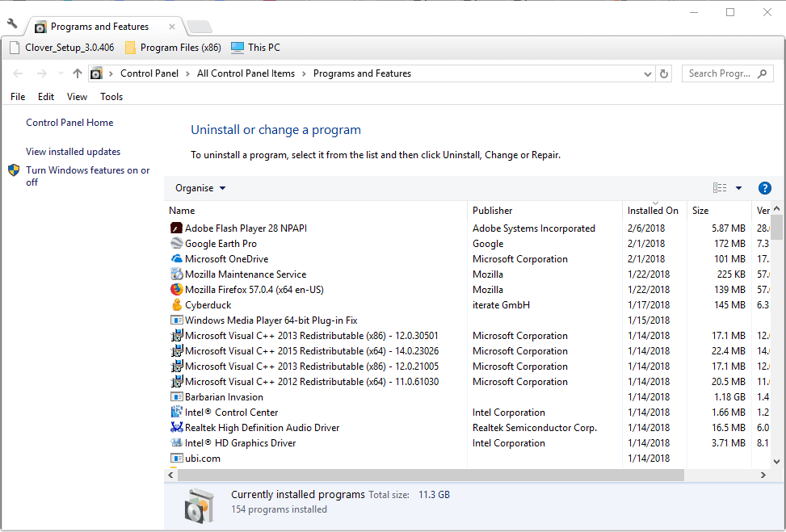The width and height of the screenshot is (786, 532).
Task: Click the Up arrow navigation button
Action: 77,73
